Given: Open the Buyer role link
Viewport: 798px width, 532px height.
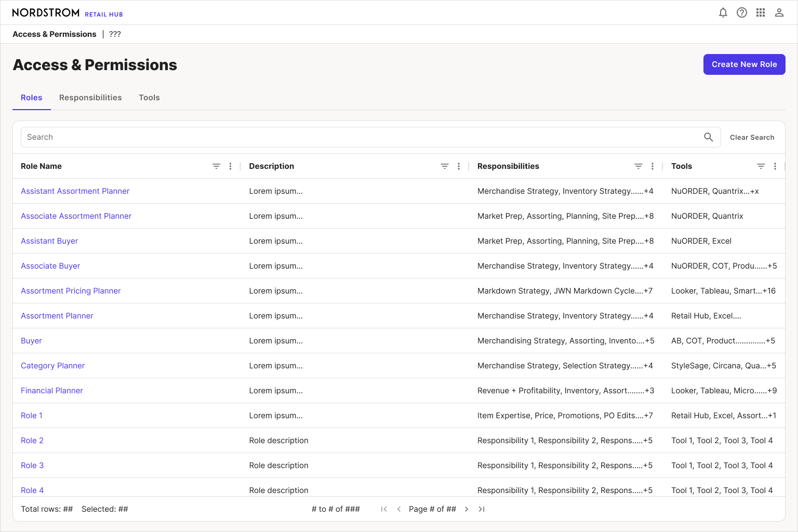Looking at the screenshot, I should point(31,341).
